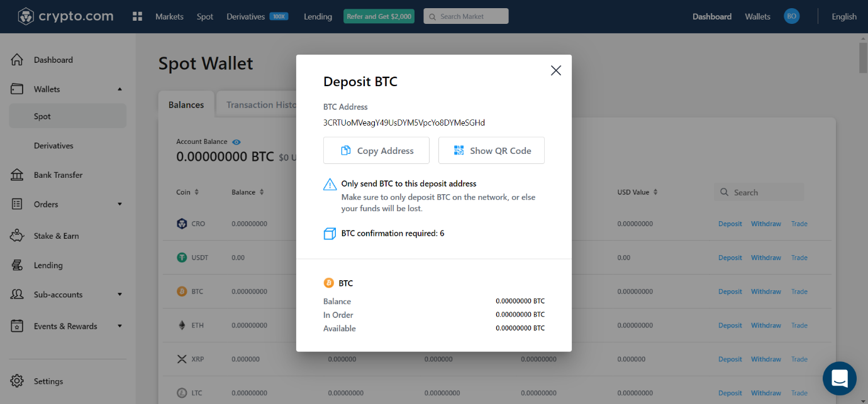This screenshot has height=404, width=868.
Task: Expand the Sub-accounts sidebar section
Action: 120,295
